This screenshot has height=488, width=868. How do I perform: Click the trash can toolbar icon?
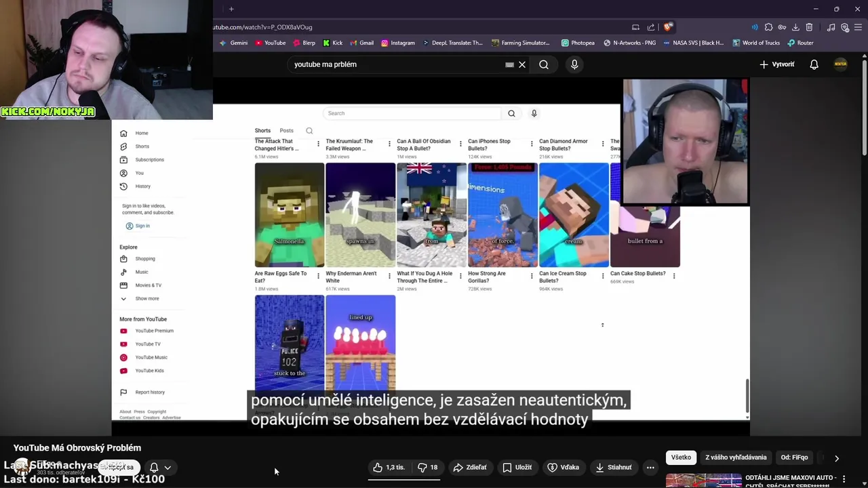pyautogui.click(x=809, y=27)
